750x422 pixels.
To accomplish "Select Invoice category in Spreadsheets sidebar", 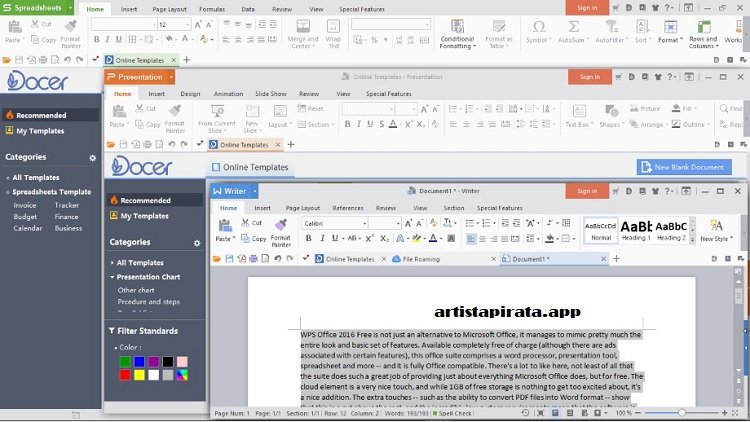I will click(25, 205).
